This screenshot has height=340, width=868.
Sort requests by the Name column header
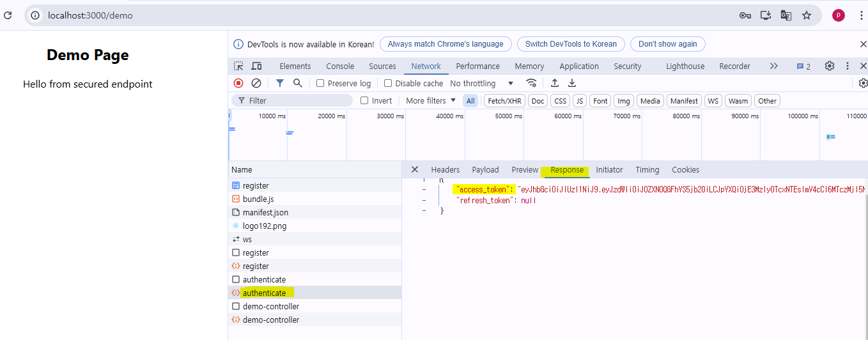(315, 169)
